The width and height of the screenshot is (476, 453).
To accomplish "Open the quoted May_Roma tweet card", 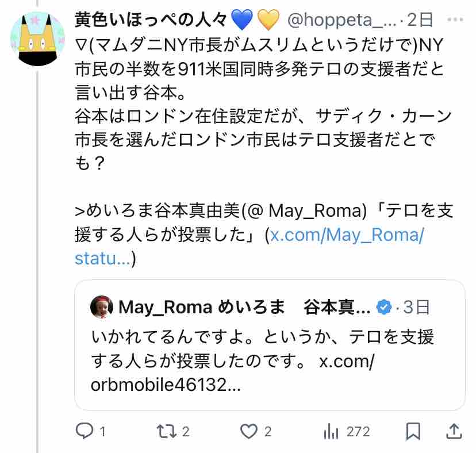I will pos(270,345).
